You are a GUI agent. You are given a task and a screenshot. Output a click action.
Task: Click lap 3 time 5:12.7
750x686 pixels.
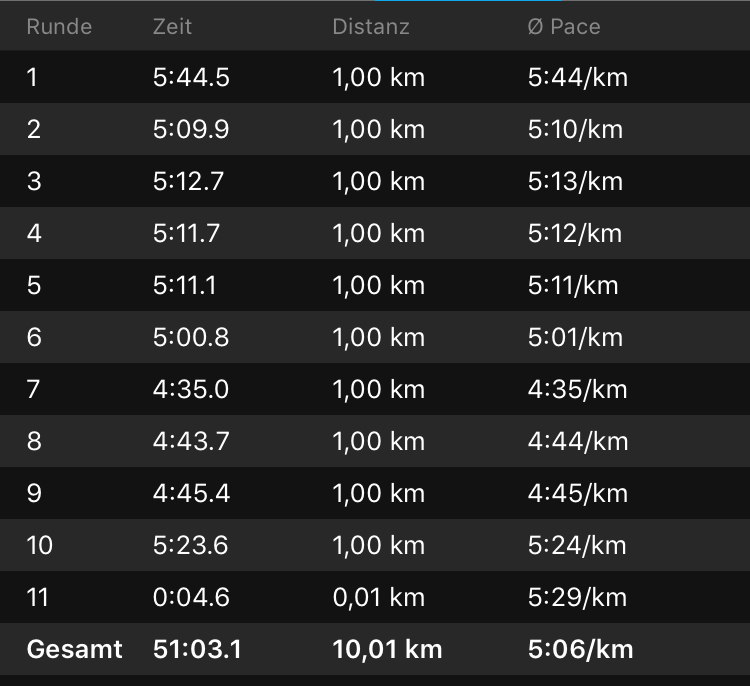[x=188, y=182]
